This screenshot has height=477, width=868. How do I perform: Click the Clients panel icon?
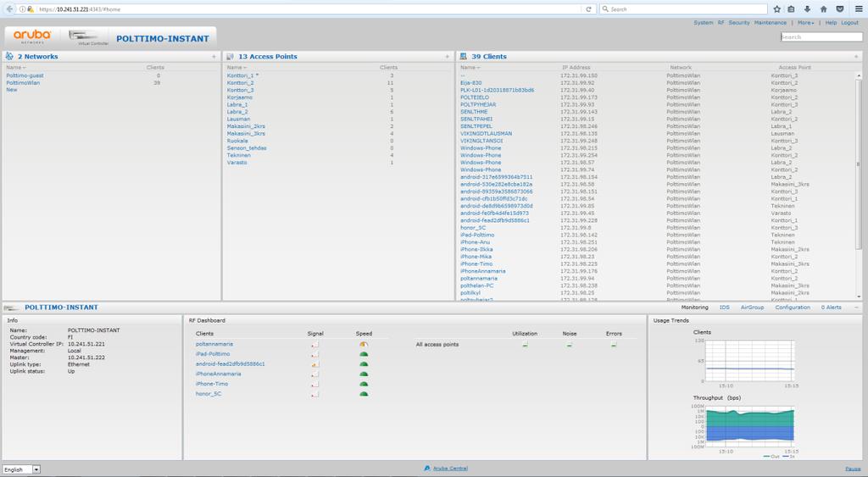click(464, 57)
